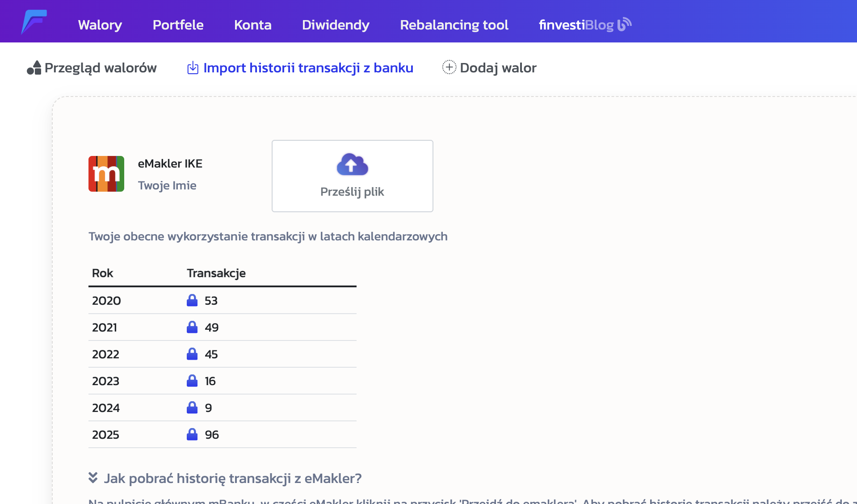Viewport: 857px width, 504px height.
Task: Click the mBank eMakler logo
Action: [106, 174]
